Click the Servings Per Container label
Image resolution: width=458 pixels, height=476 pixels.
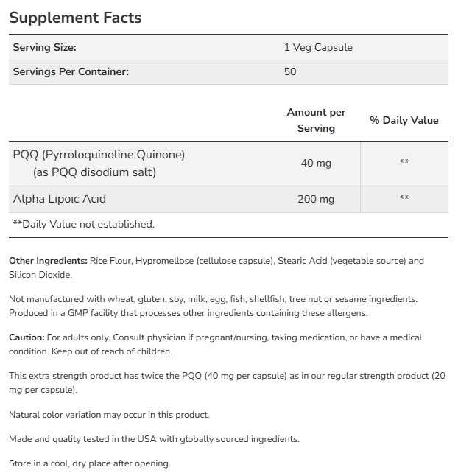tap(71, 71)
